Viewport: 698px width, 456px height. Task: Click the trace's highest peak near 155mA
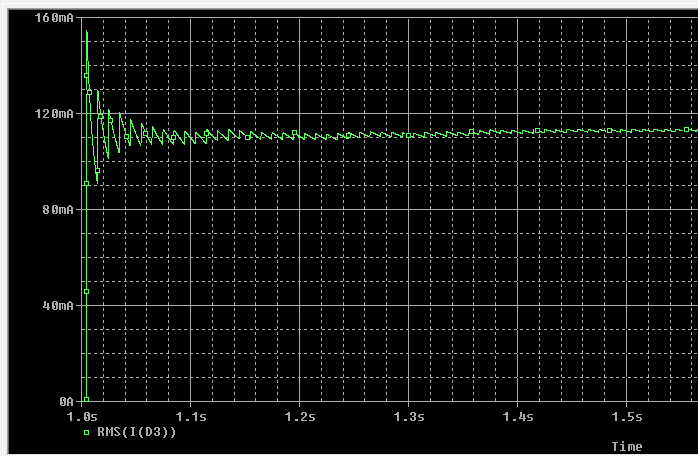[86, 32]
